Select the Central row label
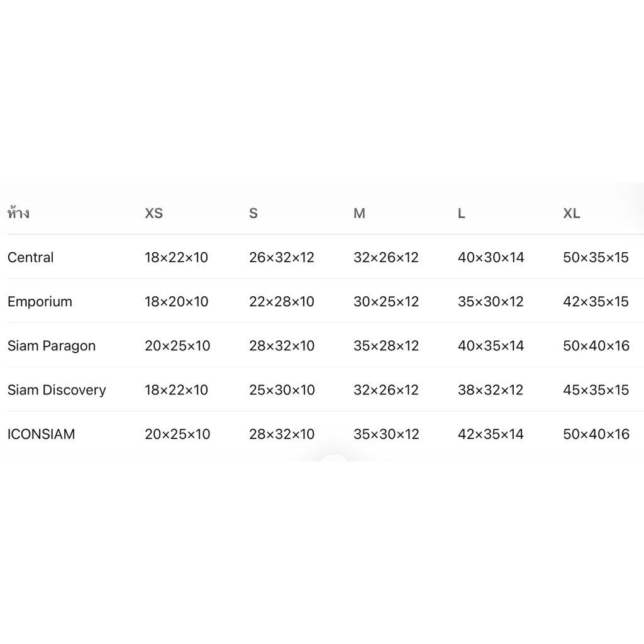Screen dimensions: 644x644 pyautogui.click(x=30, y=257)
